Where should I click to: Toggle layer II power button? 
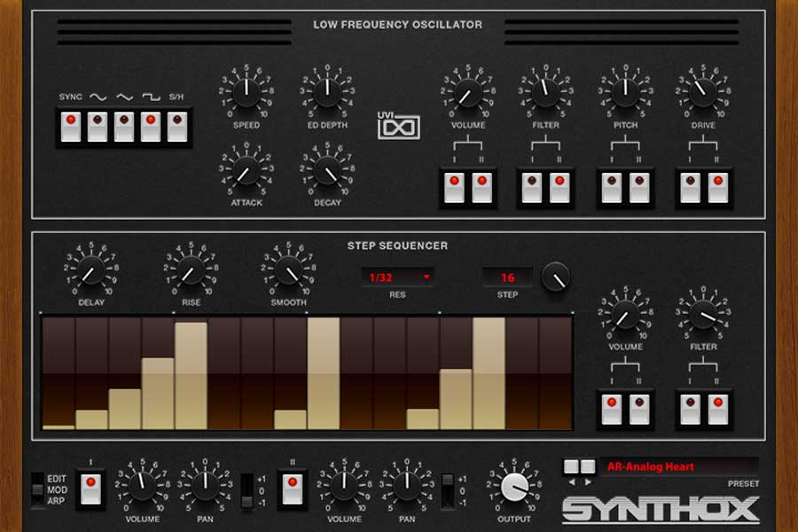coord(293,489)
